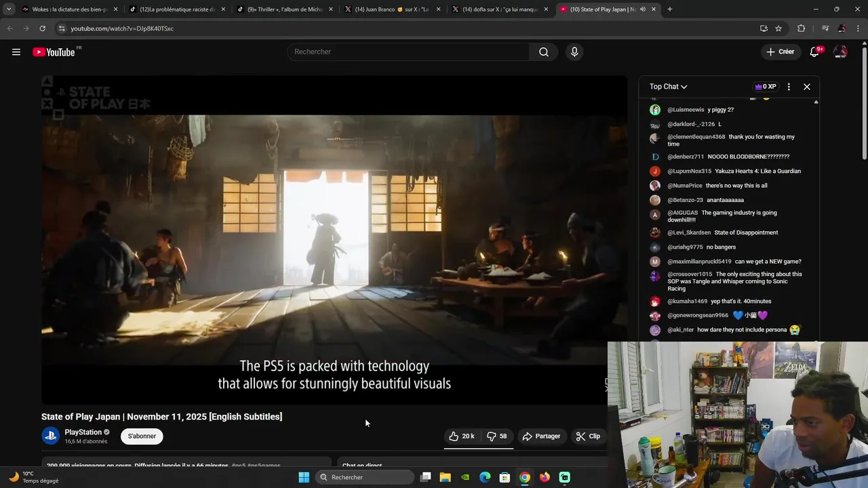The width and height of the screenshot is (868, 488).
Task: Open Task View on the taskbar
Action: coord(426,477)
